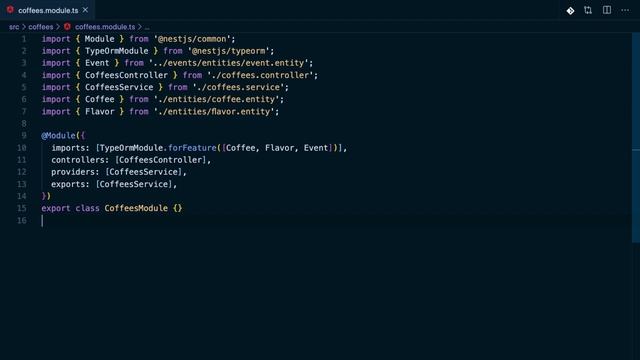The height and width of the screenshot is (360, 640).
Task: Close the coffees.module.ts tab
Action: pyautogui.click(x=85, y=10)
